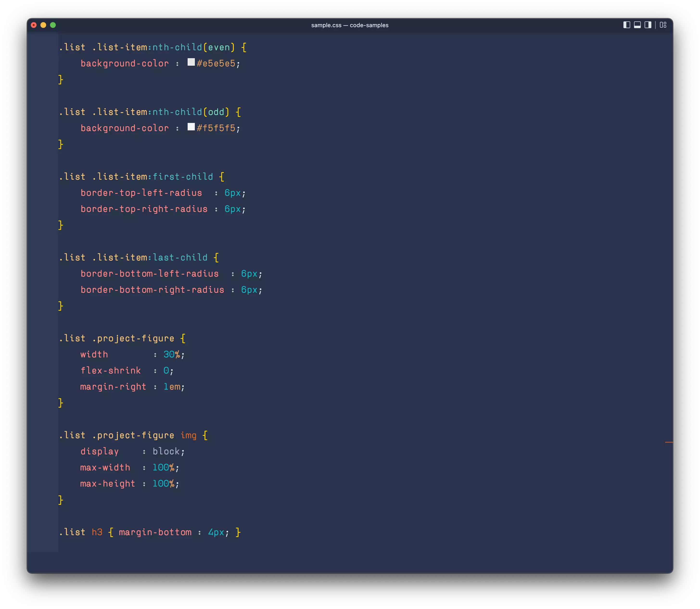The width and height of the screenshot is (700, 609).
Task: Click background-color property in the even rule
Action: coord(125,63)
